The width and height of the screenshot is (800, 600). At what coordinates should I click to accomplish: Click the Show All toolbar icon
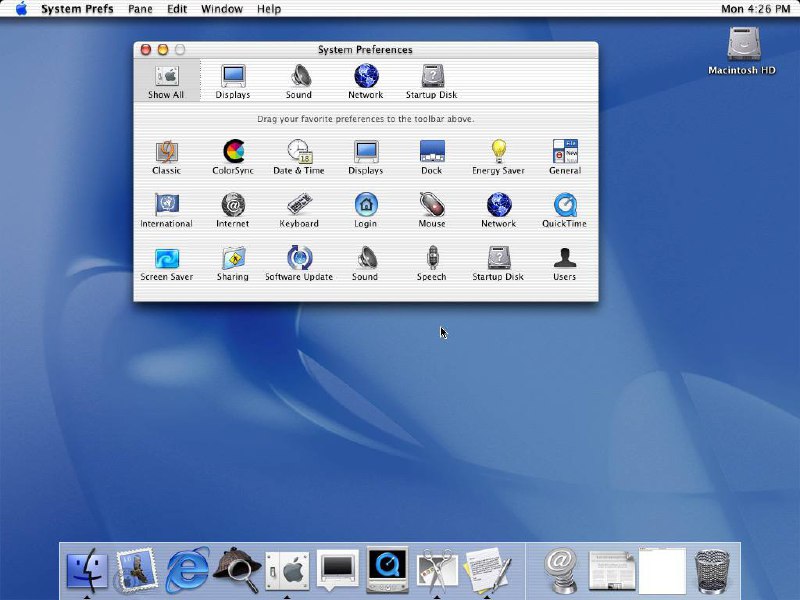[166, 81]
